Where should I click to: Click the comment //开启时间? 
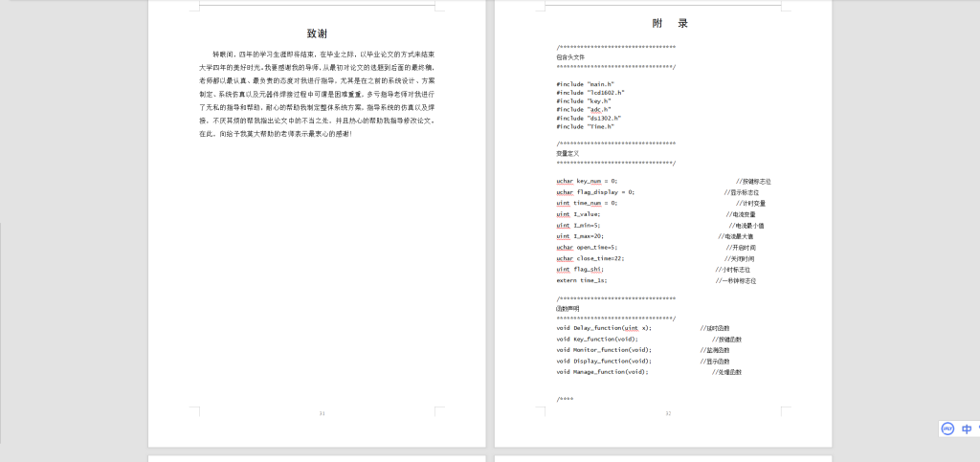(x=742, y=248)
